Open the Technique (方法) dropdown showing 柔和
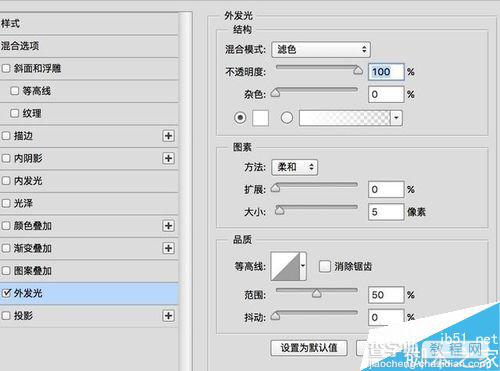This screenshot has width=500, height=371. [295, 167]
